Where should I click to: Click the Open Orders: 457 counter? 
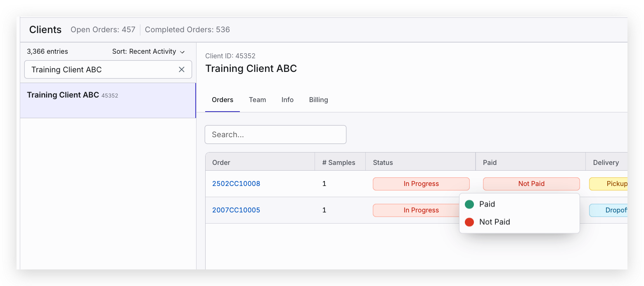point(103,30)
